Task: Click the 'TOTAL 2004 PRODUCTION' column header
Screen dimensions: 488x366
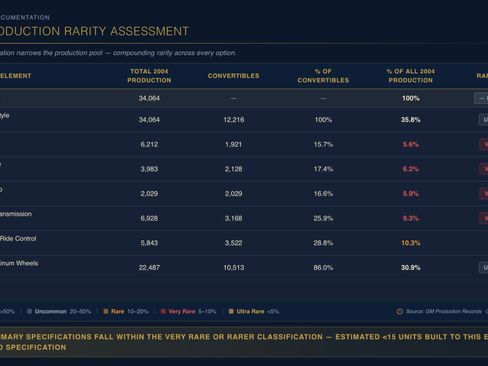Action: click(x=149, y=76)
